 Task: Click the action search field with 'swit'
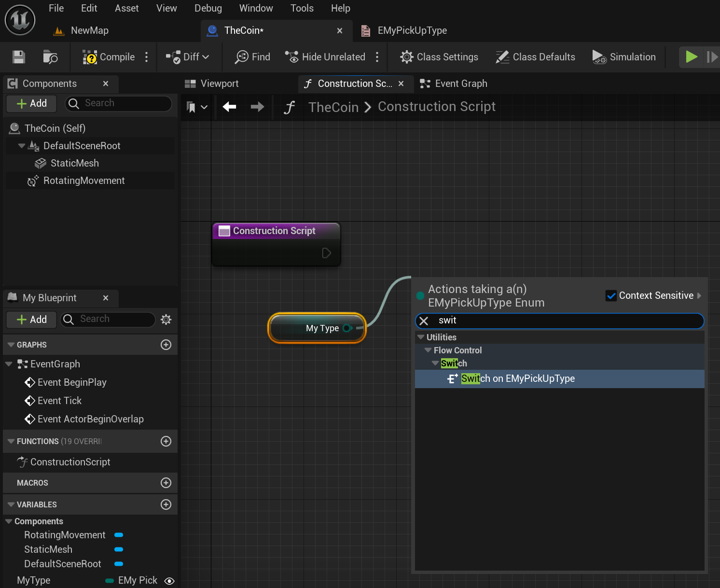tap(560, 321)
